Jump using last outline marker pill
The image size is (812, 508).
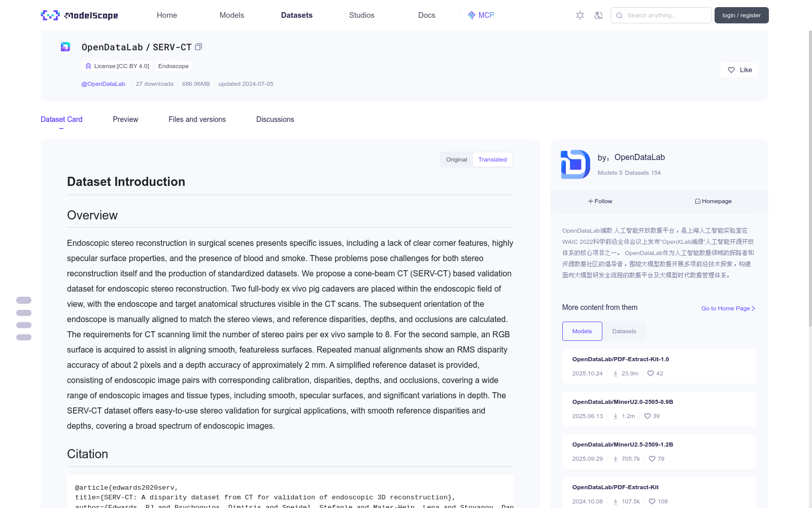(x=24, y=337)
